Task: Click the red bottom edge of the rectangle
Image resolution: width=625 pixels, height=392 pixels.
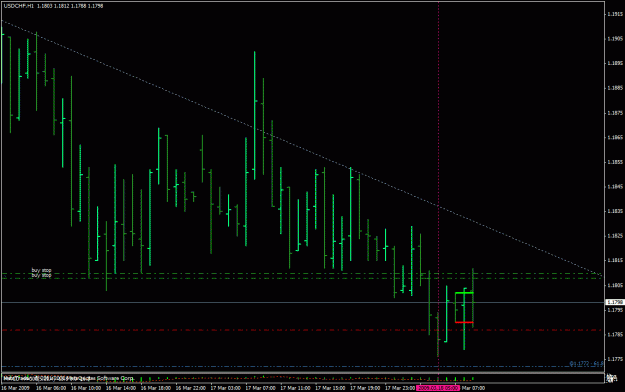Action: [464, 322]
